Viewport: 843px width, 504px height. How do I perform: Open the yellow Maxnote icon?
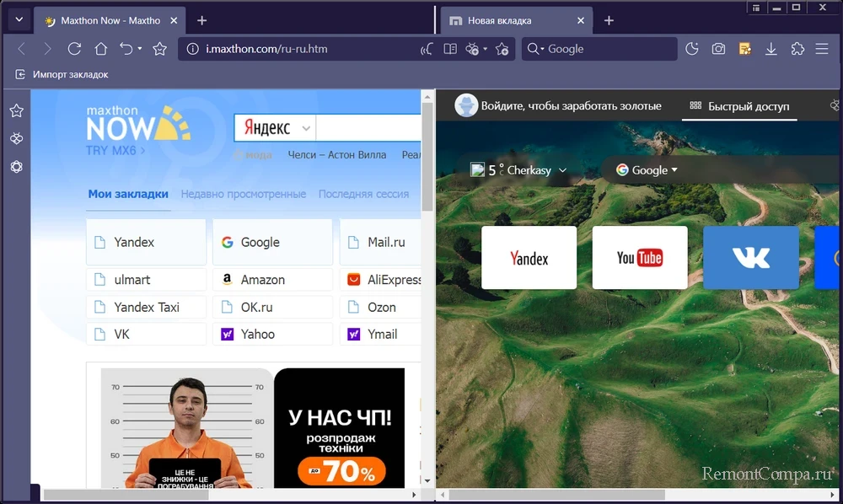[744, 49]
